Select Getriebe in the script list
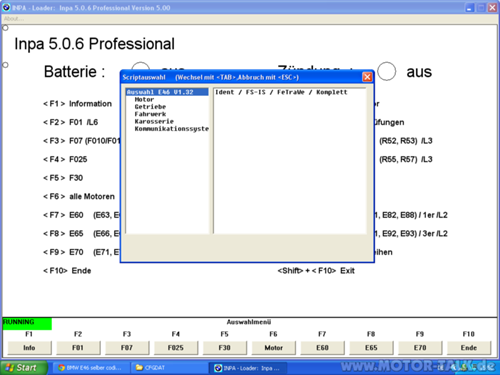The height and width of the screenshot is (375, 500). point(150,107)
